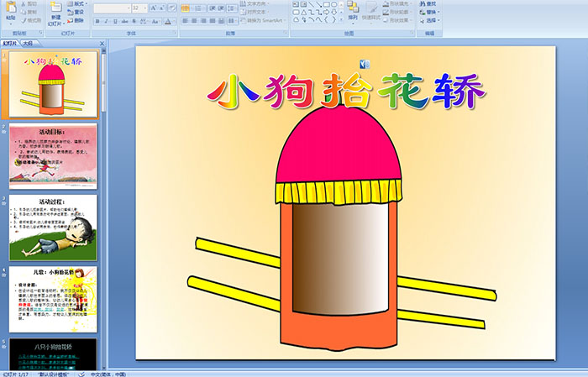This screenshot has height=377, width=588.
Task: Open the Columns dropdown in paragraph group
Action: click(x=233, y=21)
